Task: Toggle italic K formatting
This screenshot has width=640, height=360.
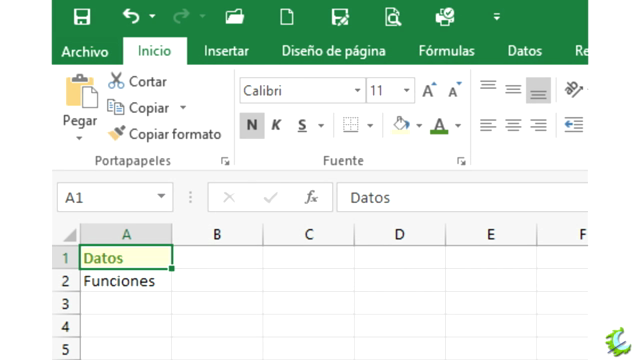Action: point(276,125)
